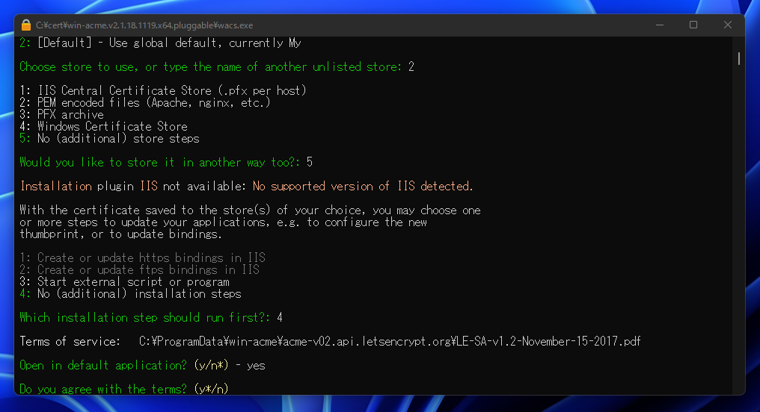The image size is (760, 412).
Task: Minimize the wacs.exe console window
Action: click(x=660, y=25)
